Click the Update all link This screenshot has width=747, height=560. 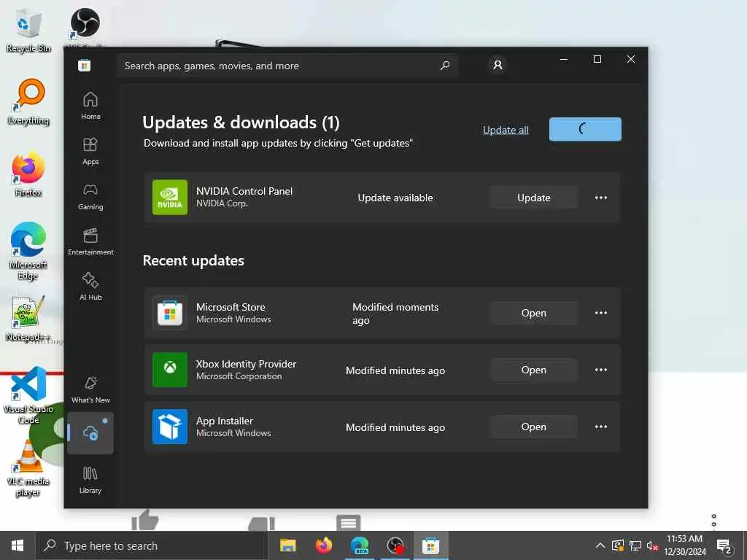pyautogui.click(x=506, y=130)
